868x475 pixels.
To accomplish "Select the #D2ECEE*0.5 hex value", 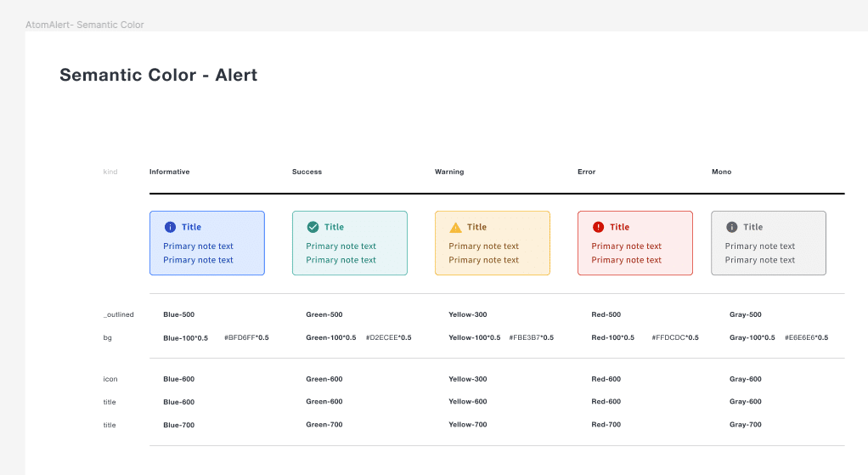I will point(389,337).
